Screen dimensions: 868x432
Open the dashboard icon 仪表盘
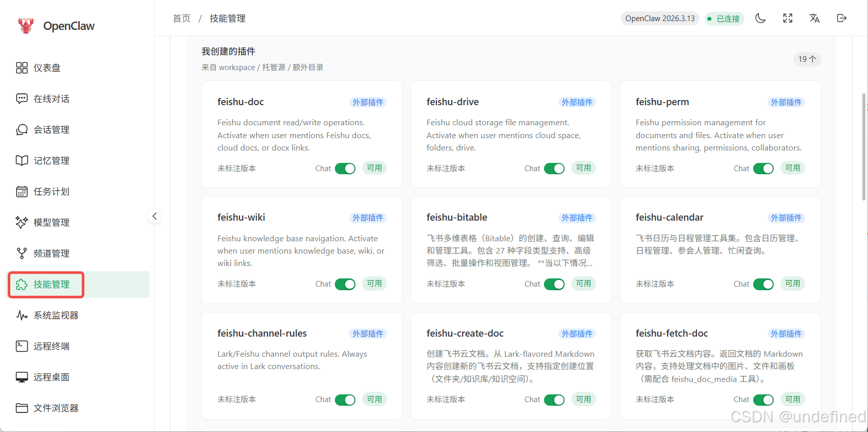22,68
